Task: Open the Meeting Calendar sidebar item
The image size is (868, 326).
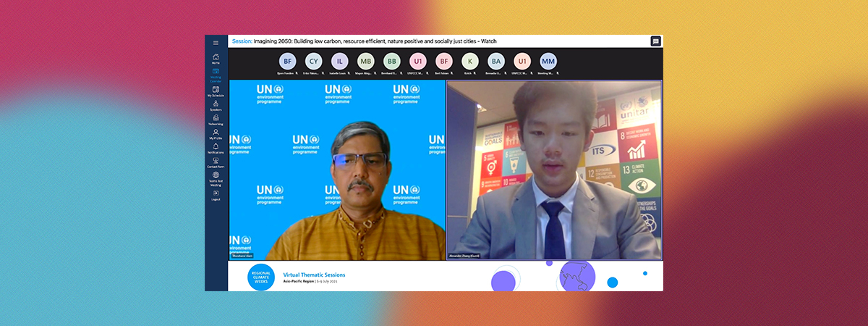Action: pyautogui.click(x=216, y=75)
